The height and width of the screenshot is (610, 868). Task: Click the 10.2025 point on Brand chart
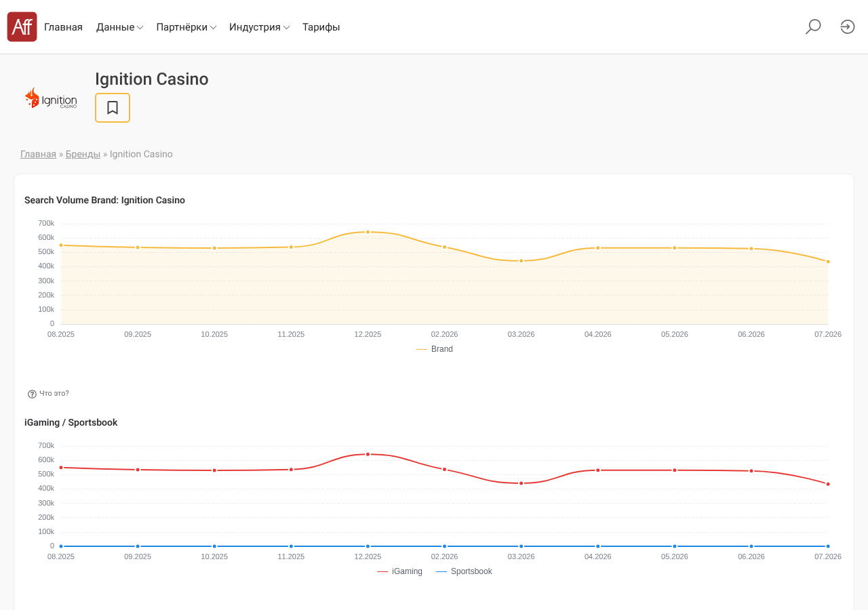point(214,248)
